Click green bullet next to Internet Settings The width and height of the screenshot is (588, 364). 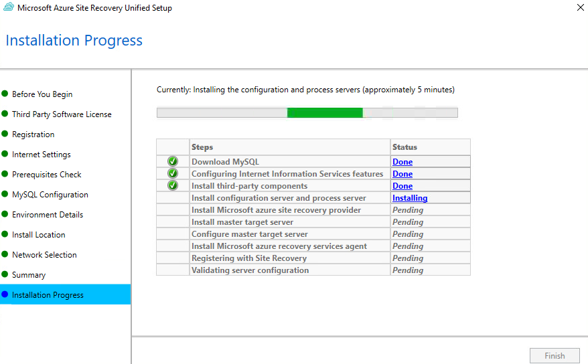click(5, 153)
